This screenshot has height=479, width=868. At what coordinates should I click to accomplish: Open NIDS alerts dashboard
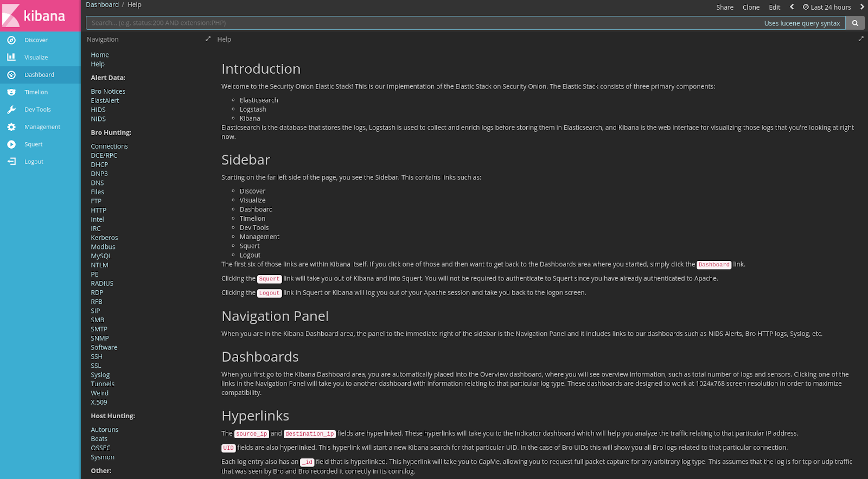[x=98, y=119]
